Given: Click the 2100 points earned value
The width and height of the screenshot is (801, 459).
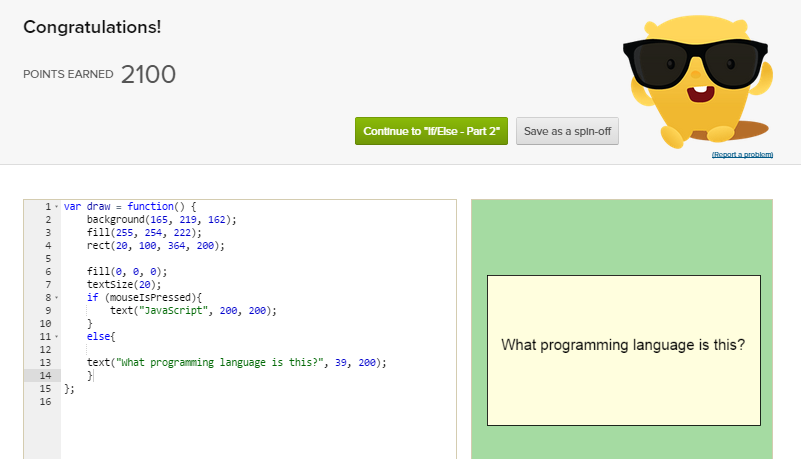Looking at the screenshot, I should 148,74.
